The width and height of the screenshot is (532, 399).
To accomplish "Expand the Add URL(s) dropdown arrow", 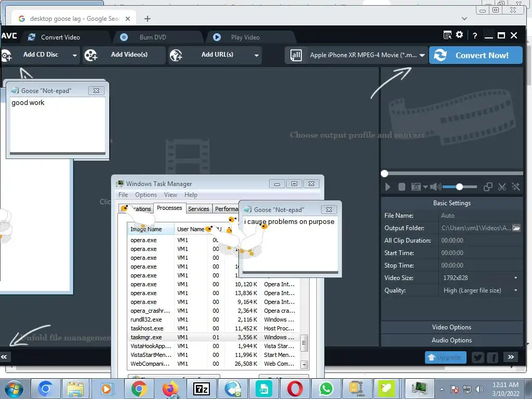I will click(257, 55).
